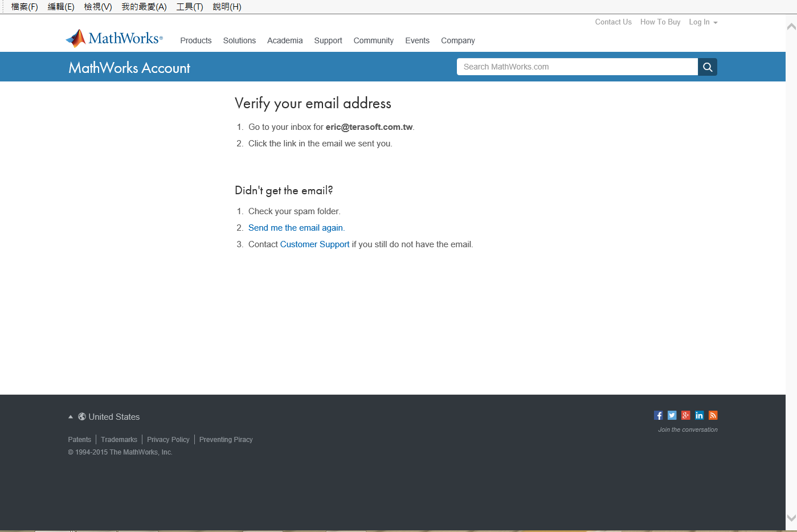Open the Preventing Piracy footer link
This screenshot has width=797, height=532.
click(226, 440)
